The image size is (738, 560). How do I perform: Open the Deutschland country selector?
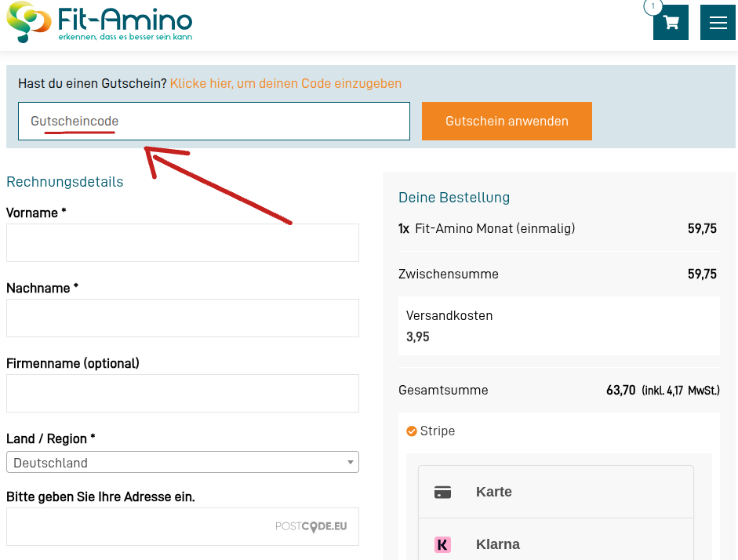183,462
